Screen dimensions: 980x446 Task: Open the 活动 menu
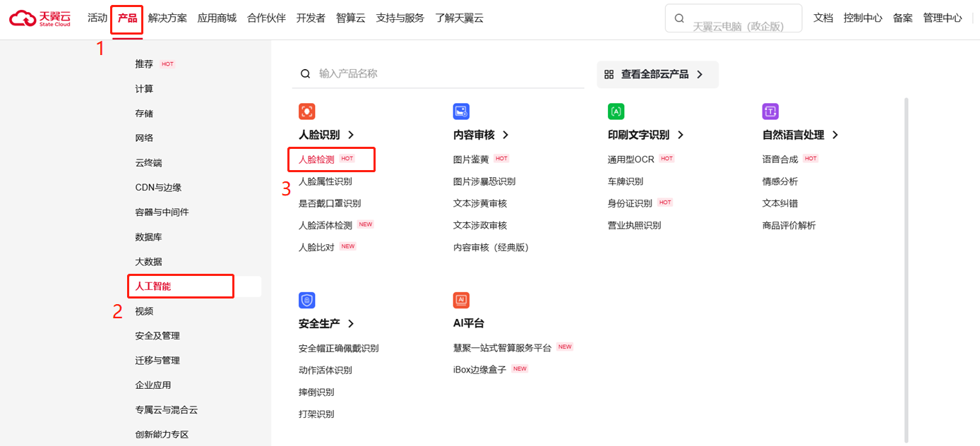coord(97,18)
